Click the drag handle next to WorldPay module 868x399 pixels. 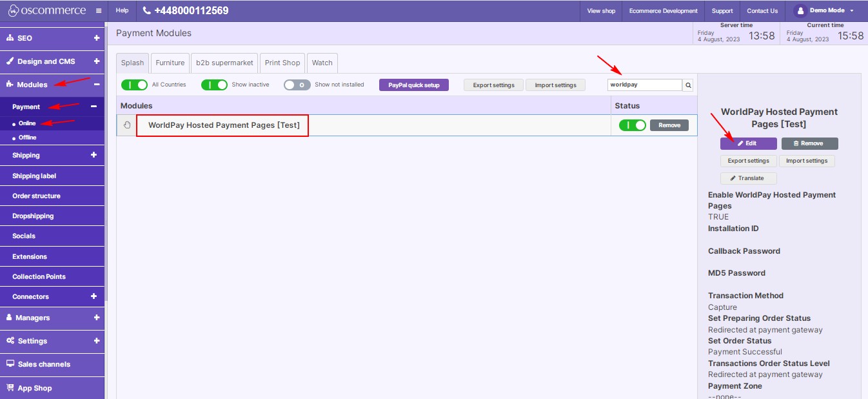(126, 125)
